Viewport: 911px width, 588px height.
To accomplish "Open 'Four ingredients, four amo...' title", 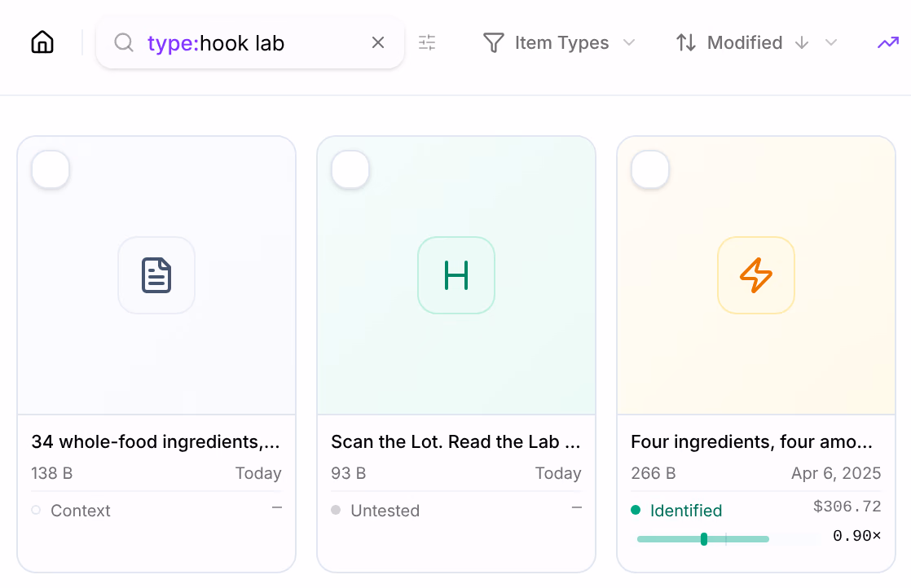I will (752, 441).
